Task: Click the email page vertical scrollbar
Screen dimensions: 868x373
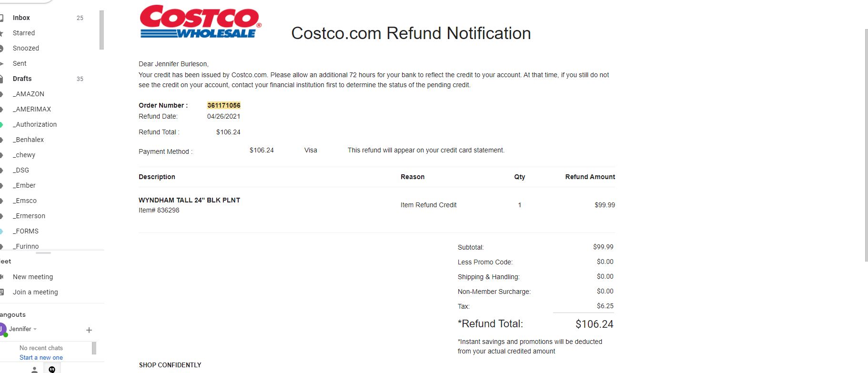Action: 866,145
